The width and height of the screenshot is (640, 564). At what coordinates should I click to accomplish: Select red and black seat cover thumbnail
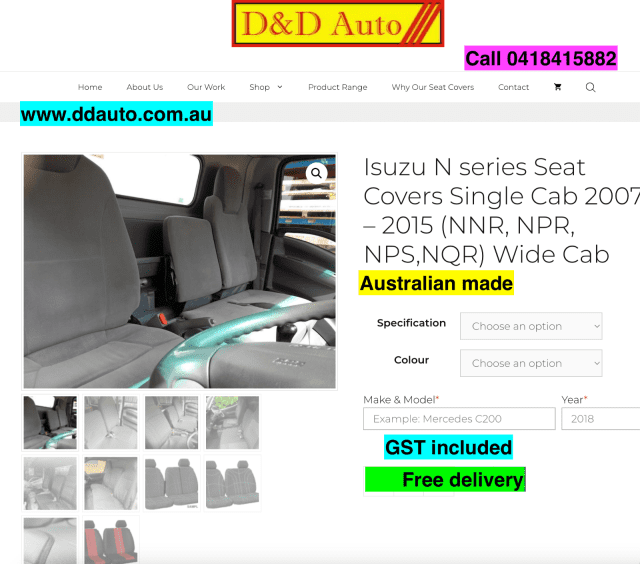[111, 541]
